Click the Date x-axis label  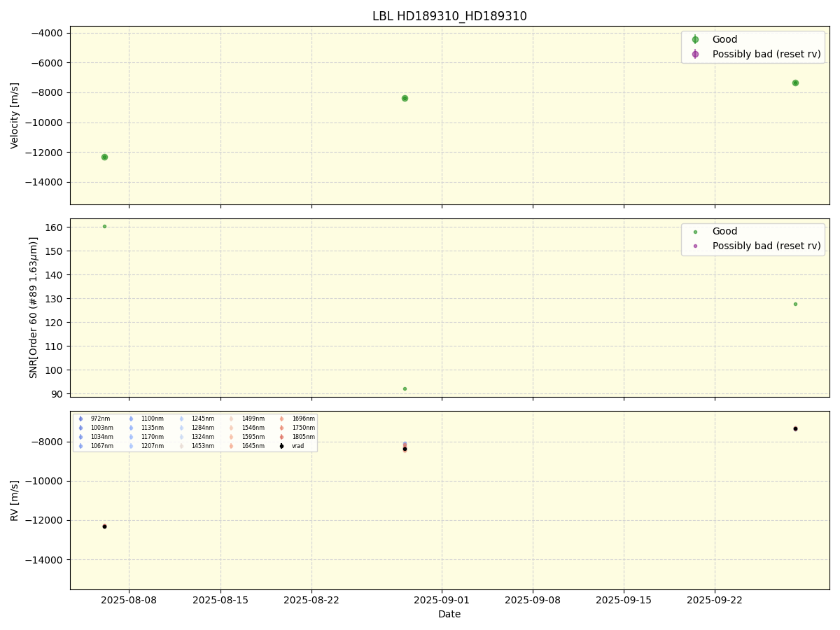[x=449, y=614]
